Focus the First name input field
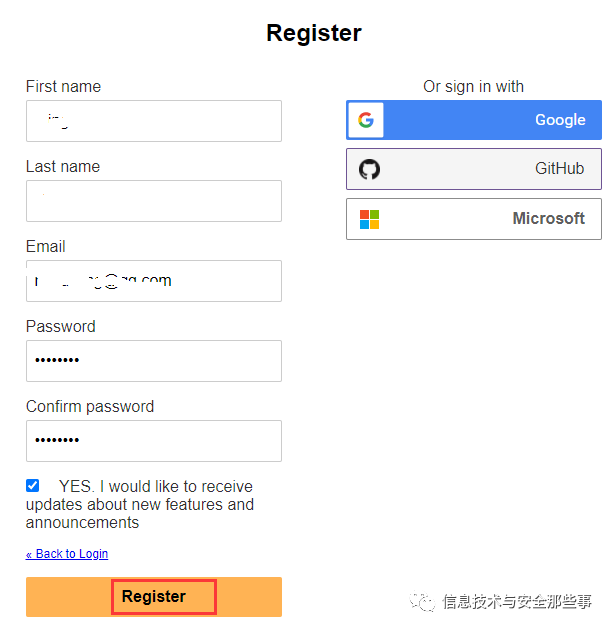Viewport: 611px width, 629px height. 154,121
